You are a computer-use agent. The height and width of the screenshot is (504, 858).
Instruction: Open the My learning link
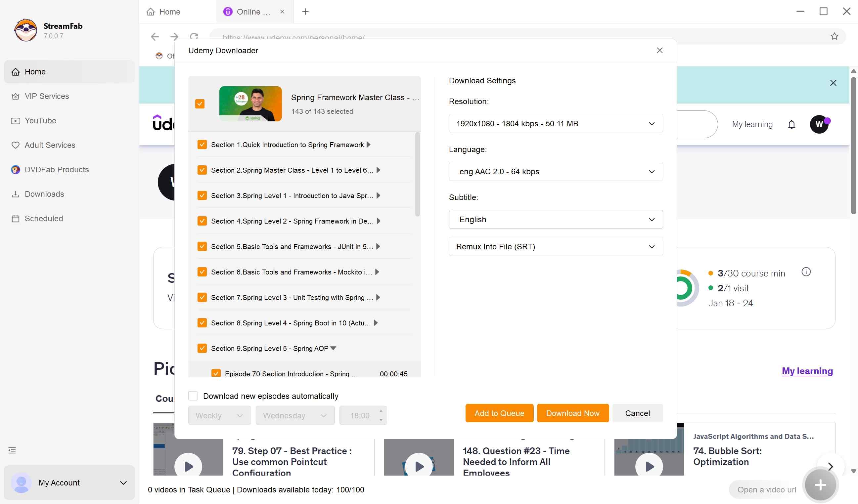coord(807,371)
